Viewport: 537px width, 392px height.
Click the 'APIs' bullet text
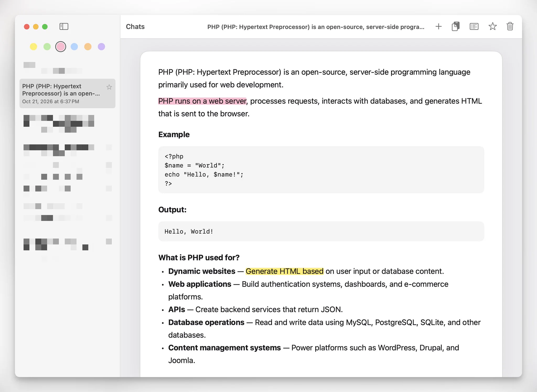pos(176,309)
